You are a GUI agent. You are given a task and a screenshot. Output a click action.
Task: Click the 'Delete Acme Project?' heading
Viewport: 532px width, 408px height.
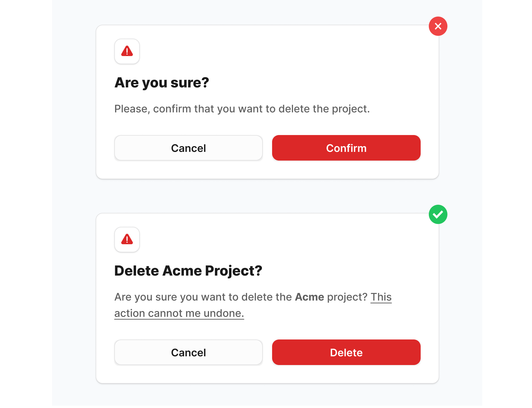188,270
